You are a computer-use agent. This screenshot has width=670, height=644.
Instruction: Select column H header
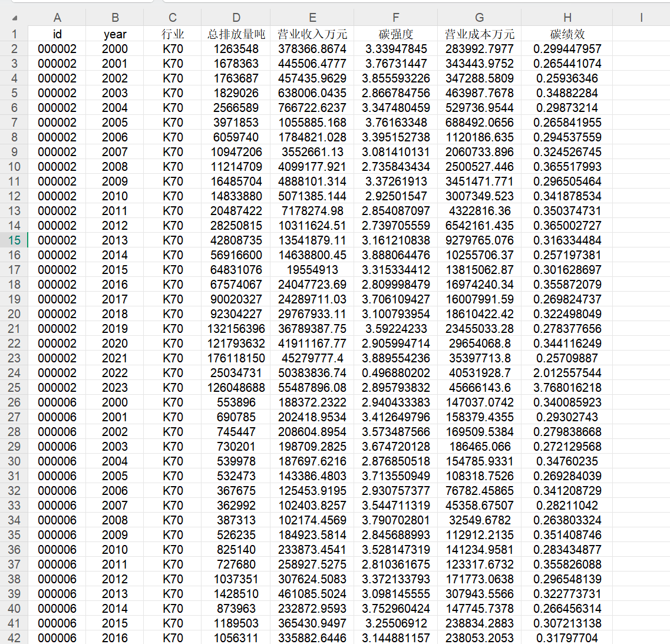[567, 18]
